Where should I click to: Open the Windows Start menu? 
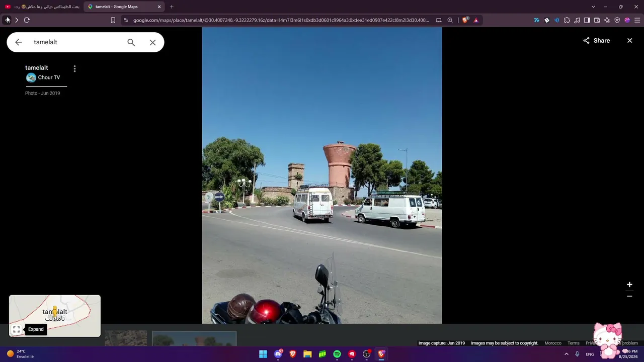(263, 354)
